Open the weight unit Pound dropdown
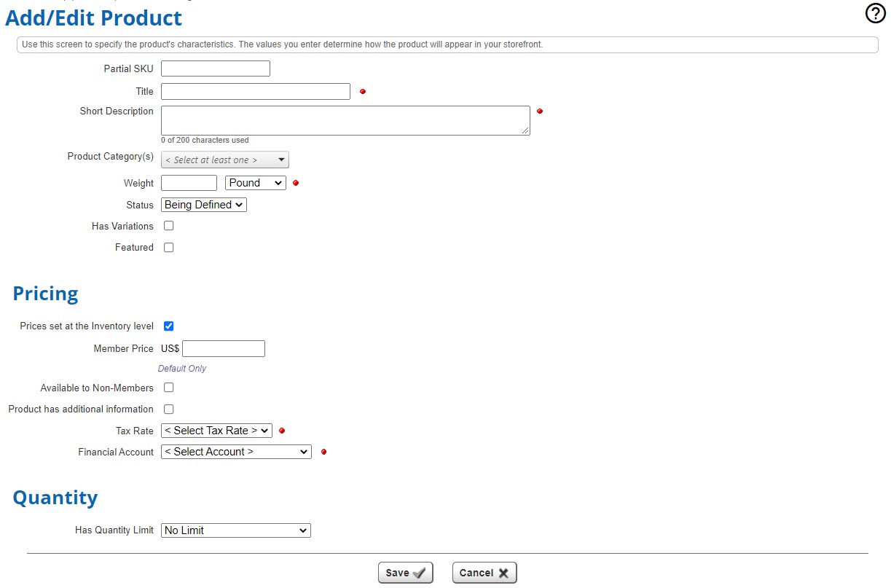 point(255,182)
